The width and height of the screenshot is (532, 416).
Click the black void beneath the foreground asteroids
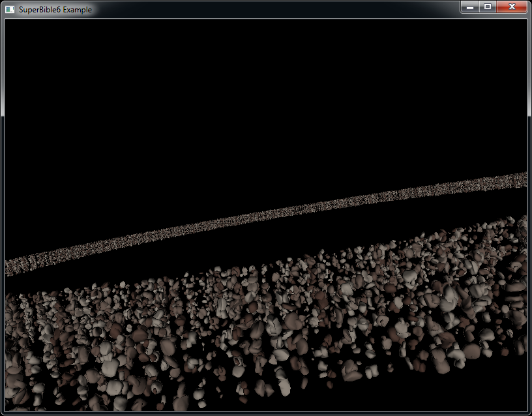[456, 391]
